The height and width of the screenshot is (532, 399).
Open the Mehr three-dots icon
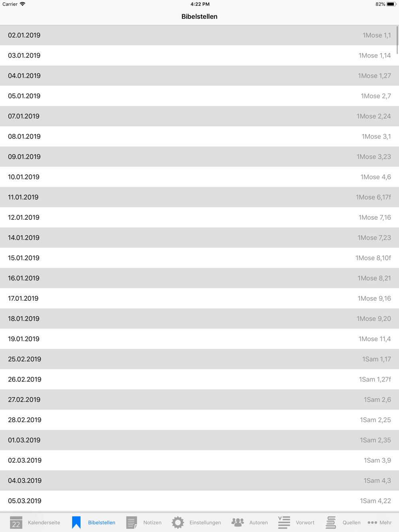pos(372,522)
